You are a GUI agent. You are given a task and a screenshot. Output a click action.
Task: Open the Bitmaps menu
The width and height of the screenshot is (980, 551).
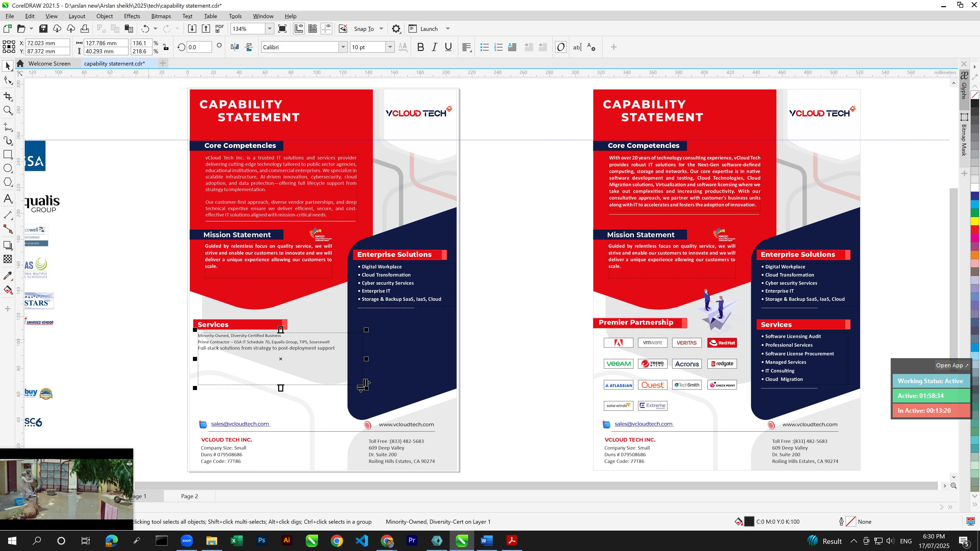[x=161, y=16]
